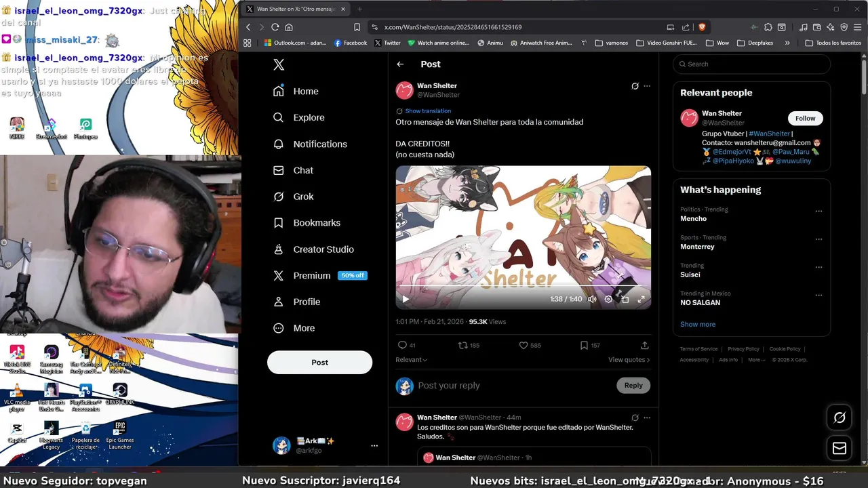Click the Post your reply field
This screenshot has height=488, width=868.
[513, 385]
